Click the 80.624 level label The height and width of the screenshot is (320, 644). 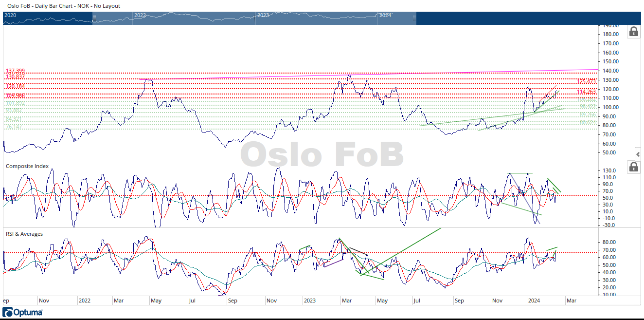click(x=588, y=123)
